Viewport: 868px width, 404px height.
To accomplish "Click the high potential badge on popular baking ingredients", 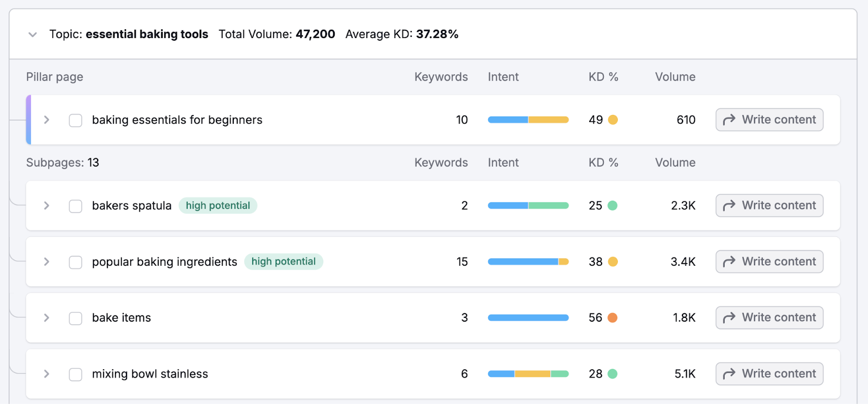I will (283, 261).
